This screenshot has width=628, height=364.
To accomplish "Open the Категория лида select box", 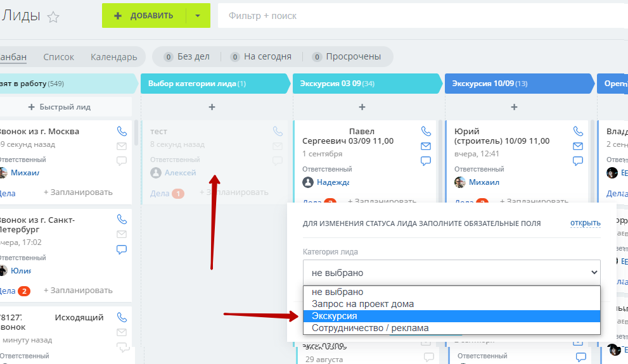I will tap(451, 272).
